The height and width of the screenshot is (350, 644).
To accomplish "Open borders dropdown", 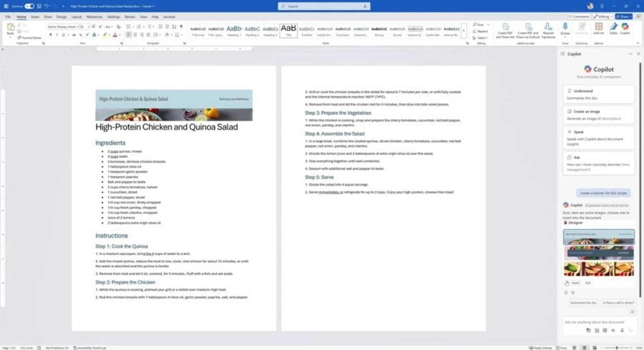I will [182, 35].
